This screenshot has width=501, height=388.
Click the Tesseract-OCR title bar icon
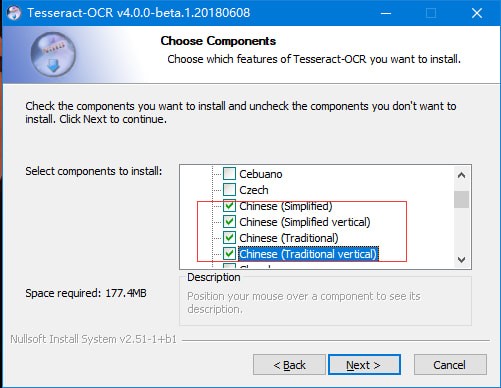click(x=13, y=13)
